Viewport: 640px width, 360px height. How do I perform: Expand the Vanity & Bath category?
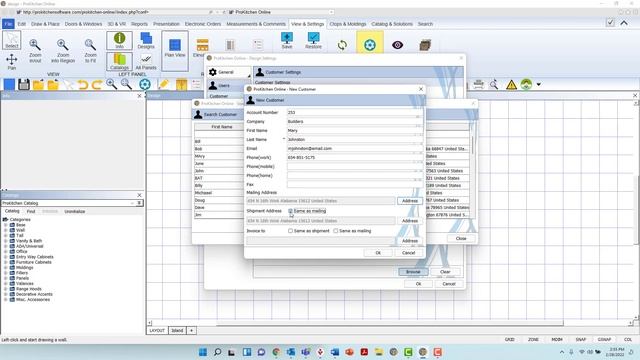click(6, 241)
